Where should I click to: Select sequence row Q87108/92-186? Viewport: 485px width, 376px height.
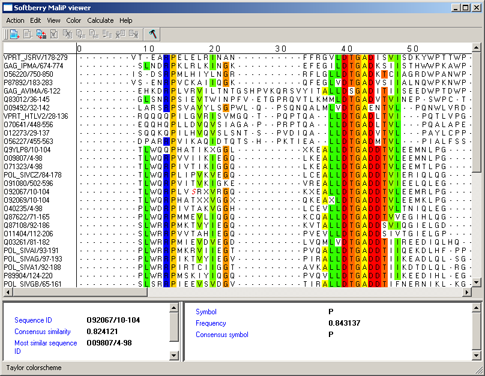pyautogui.click(x=27, y=225)
